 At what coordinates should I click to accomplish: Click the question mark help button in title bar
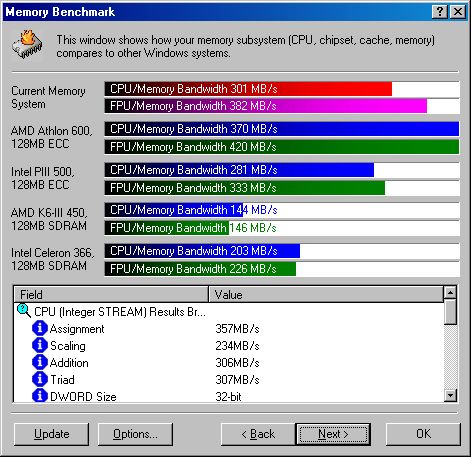point(439,12)
